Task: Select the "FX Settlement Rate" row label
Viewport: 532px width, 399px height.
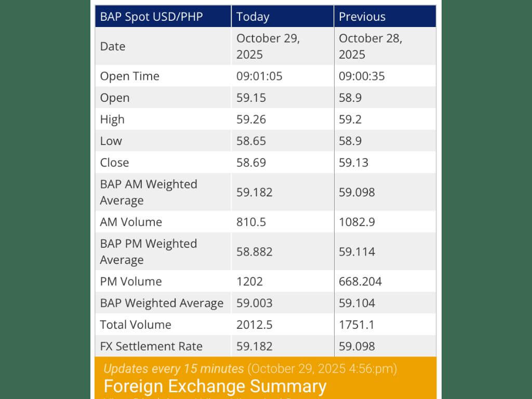Action: coord(151,347)
